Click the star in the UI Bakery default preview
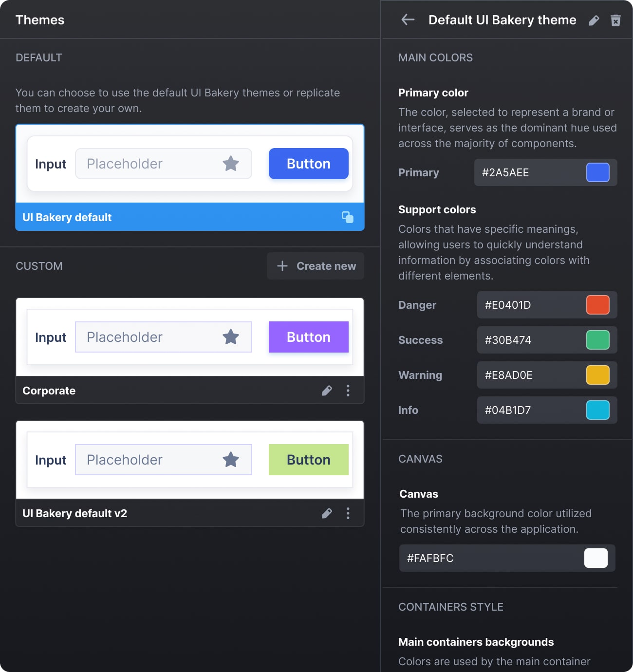Viewport: 633px width, 672px height. [x=231, y=164]
